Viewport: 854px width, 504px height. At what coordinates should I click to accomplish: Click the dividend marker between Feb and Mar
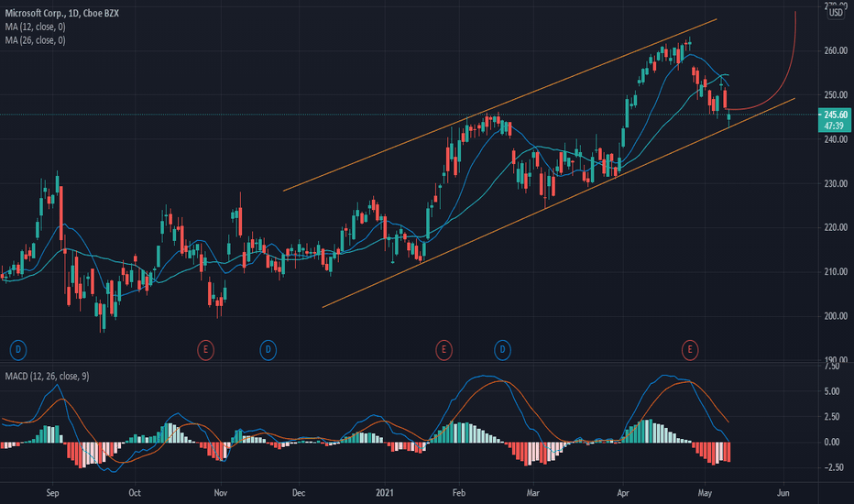click(502, 349)
